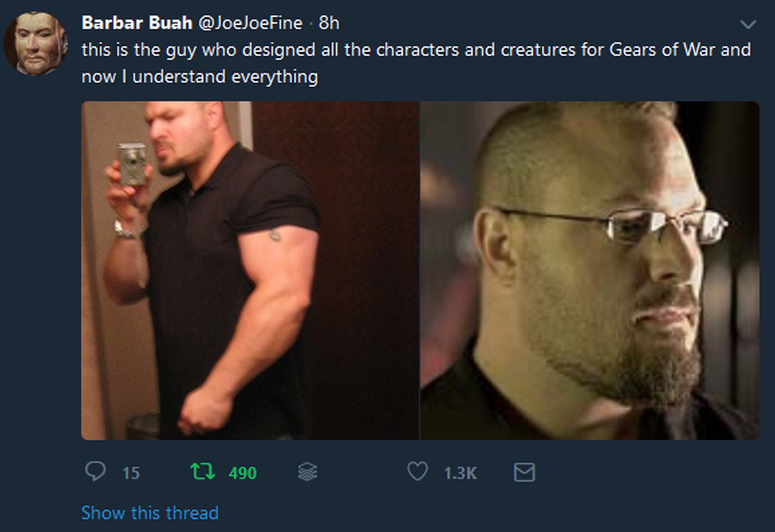The height and width of the screenshot is (532, 775).
Task: Open Barbar Buah's profile avatar
Action: point(36,44)
